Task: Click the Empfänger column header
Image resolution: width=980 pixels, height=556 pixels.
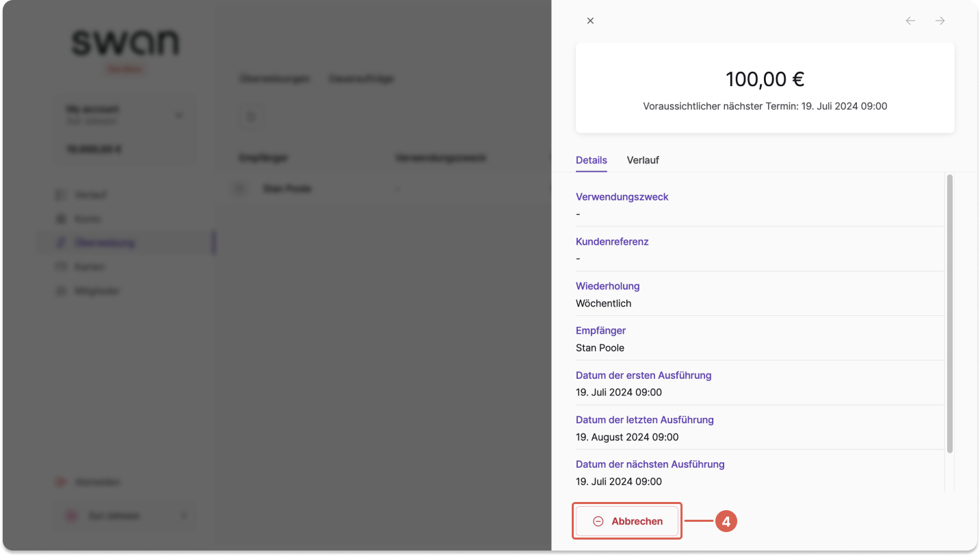Action: click(263, 158)
